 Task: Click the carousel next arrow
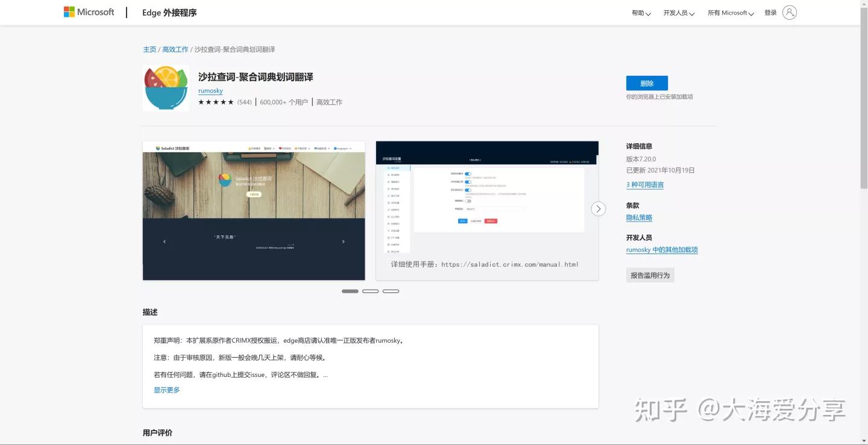pos(597,208)
